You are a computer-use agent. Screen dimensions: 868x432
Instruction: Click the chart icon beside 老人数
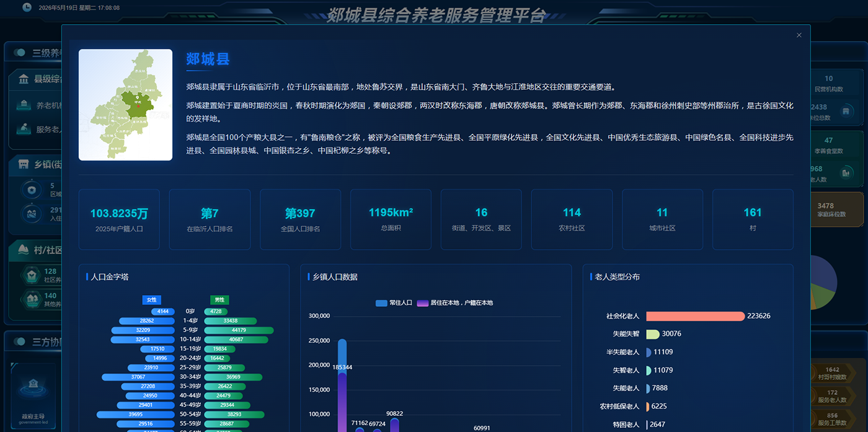pyautogui.click(x=846, y=173)
